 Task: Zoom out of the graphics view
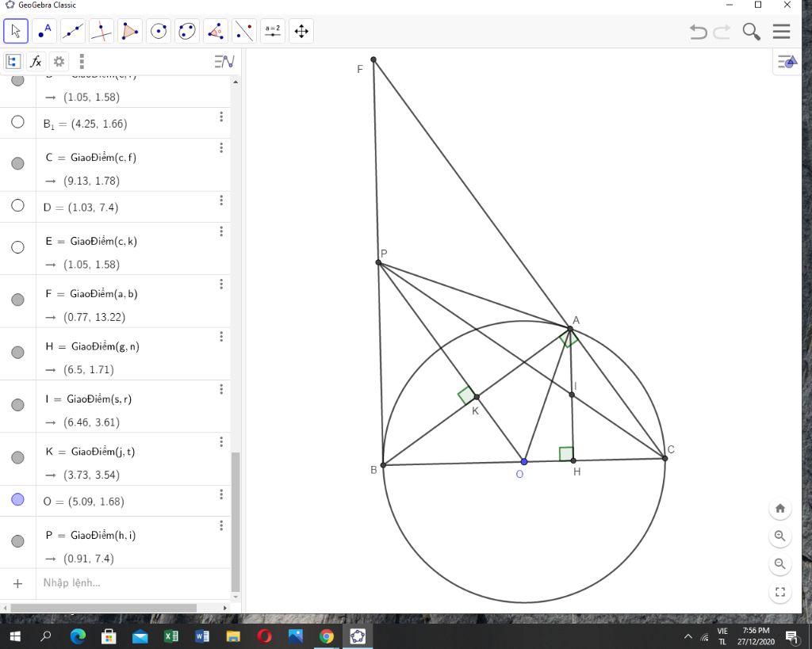pos(780,564)
